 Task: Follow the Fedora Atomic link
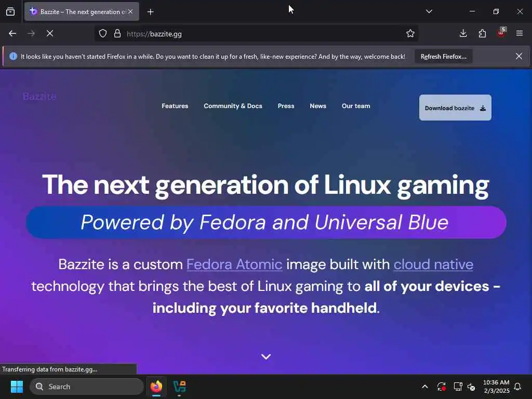click(234, 264)
